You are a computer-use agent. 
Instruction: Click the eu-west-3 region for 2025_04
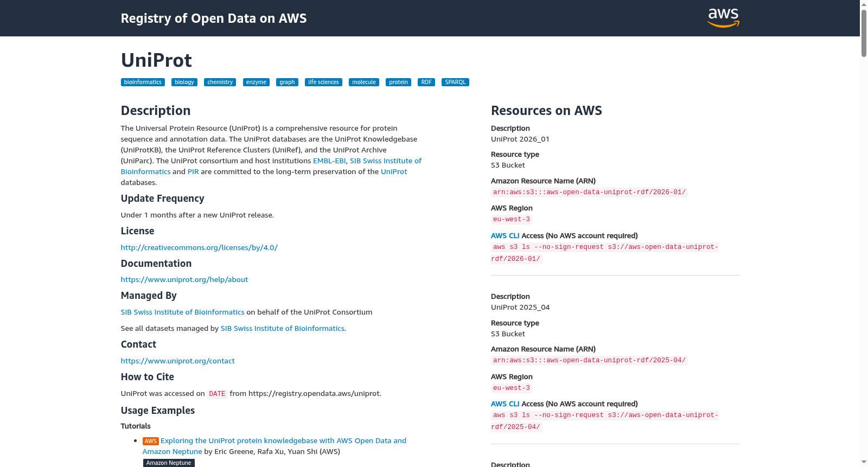512,388
